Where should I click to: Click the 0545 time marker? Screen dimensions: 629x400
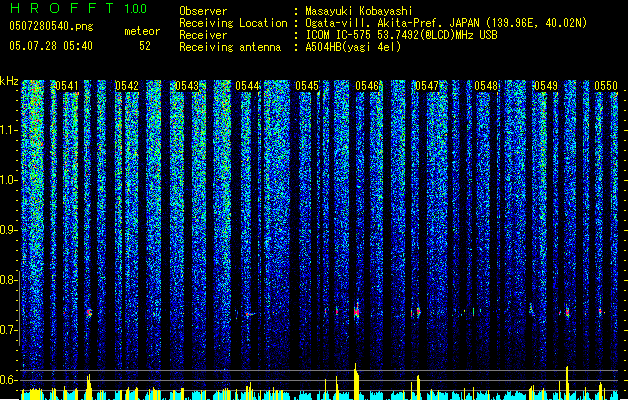point(307,86)
